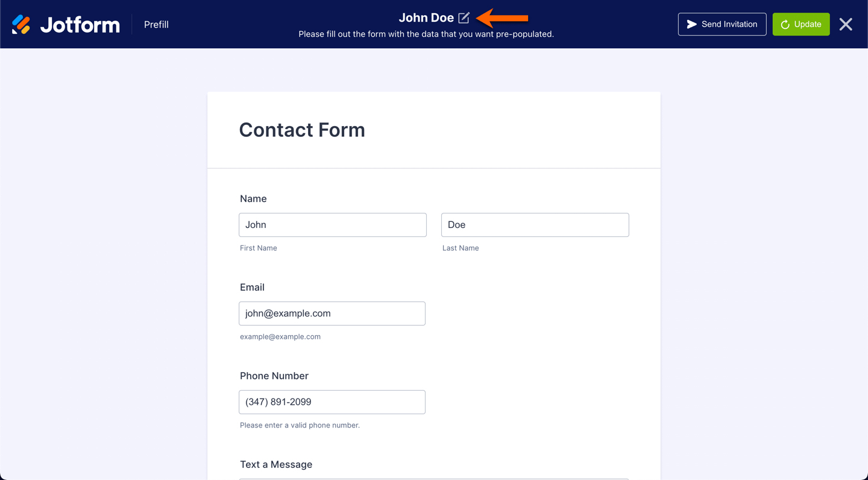Select the Phone Number input field
This screenshot has width=868, height=480.
[332, 402]
